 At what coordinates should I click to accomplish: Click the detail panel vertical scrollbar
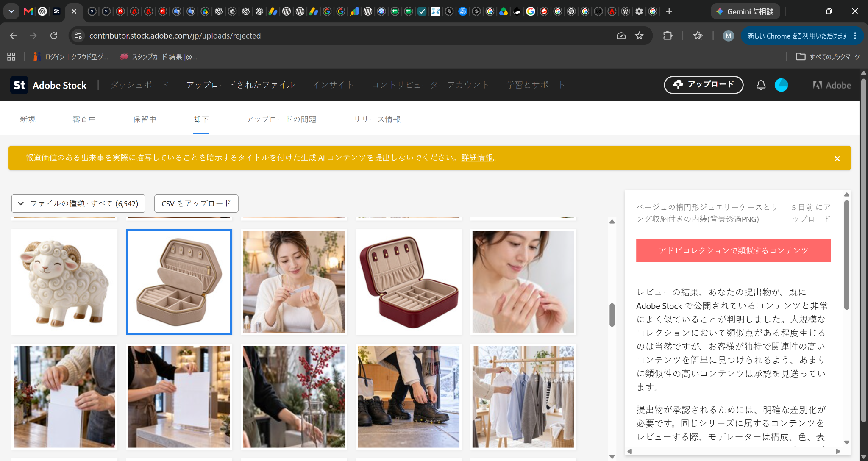pyautogui.click(x=846, y=254)
